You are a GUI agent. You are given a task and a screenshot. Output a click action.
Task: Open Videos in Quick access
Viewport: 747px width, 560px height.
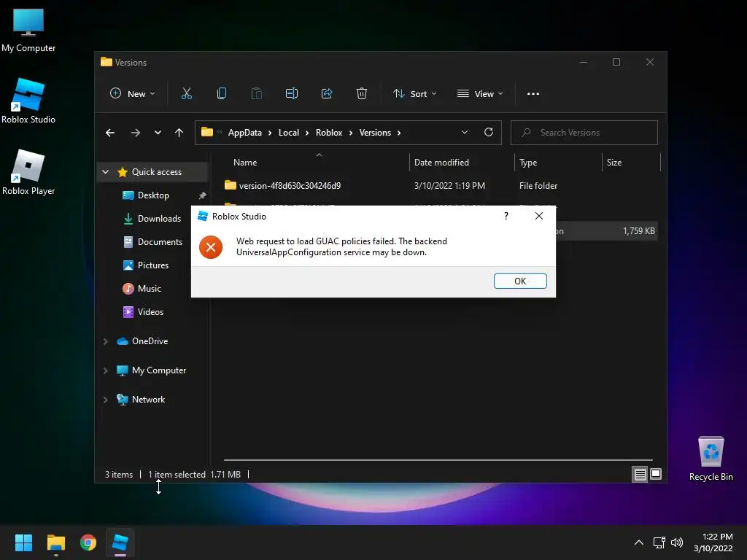click(150, 312)
